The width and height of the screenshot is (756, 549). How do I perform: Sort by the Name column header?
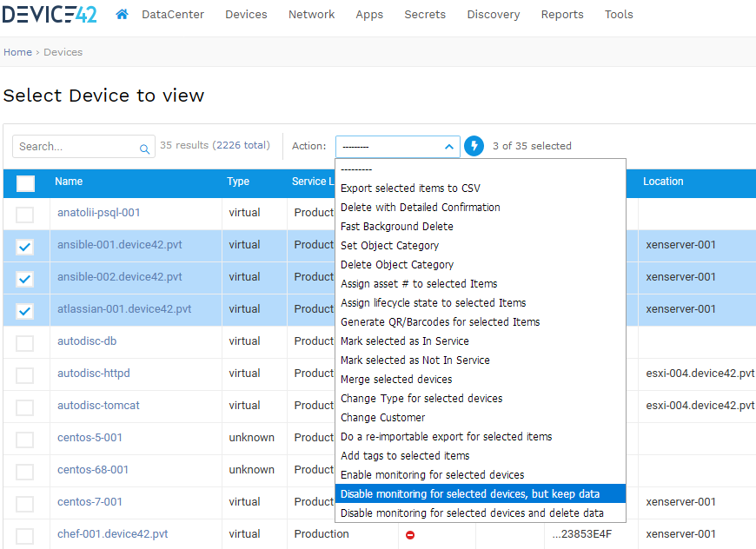[x=68, y=182]
